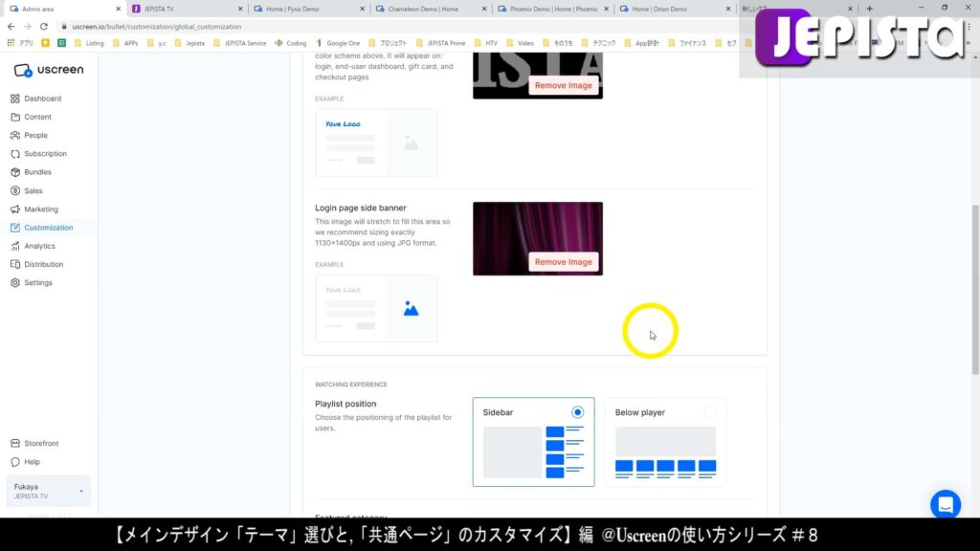Switch to the Admin area tab
980x551 pixels.
point(64,9)
